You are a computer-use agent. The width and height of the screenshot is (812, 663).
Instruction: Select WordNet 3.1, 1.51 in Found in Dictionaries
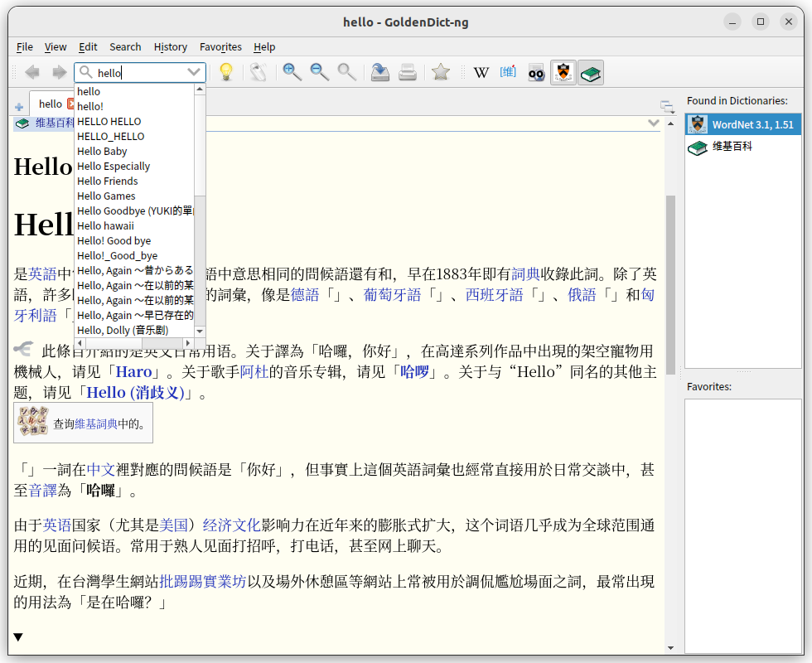click(742, 125)
